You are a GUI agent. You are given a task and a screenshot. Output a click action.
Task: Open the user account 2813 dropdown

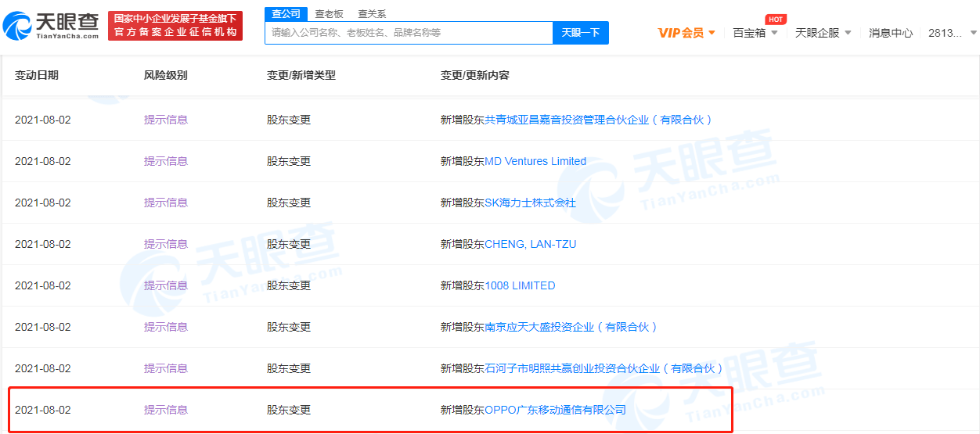(x=952, y=33)
